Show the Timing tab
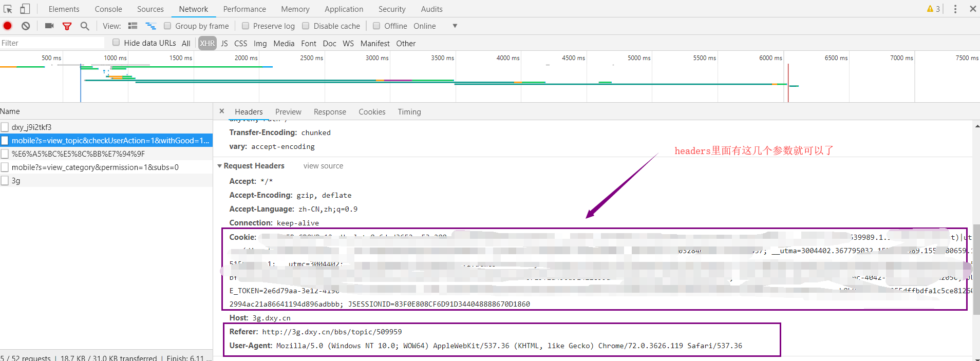Image resolution: width=980 pixels, height=361 pixels. (409, 111)
